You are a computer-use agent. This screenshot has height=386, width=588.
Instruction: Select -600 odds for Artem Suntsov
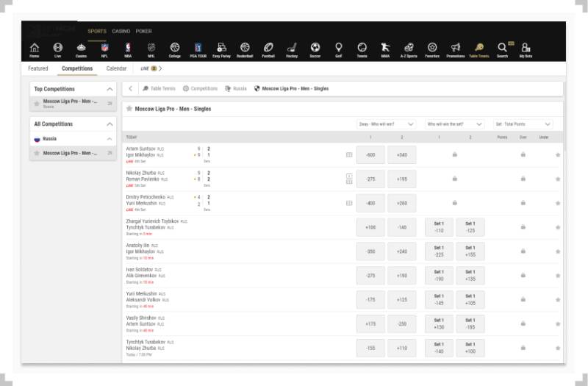point(370,155)
